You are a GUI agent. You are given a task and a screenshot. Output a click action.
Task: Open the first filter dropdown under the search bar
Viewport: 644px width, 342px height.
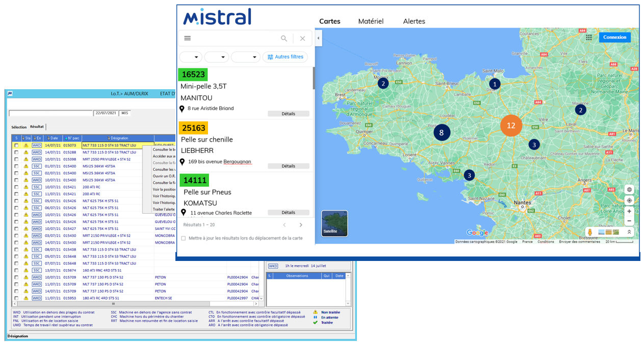[191, 57]
